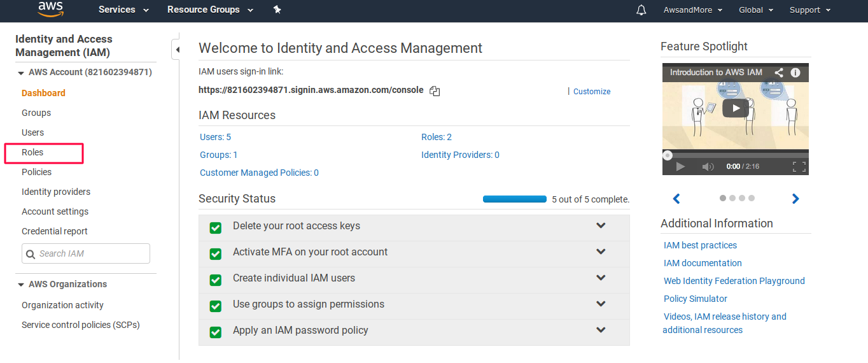The height and width of the screenshot is (363, 868).
Task: Click the green check for Create individual IAM users
Action: 216,280
